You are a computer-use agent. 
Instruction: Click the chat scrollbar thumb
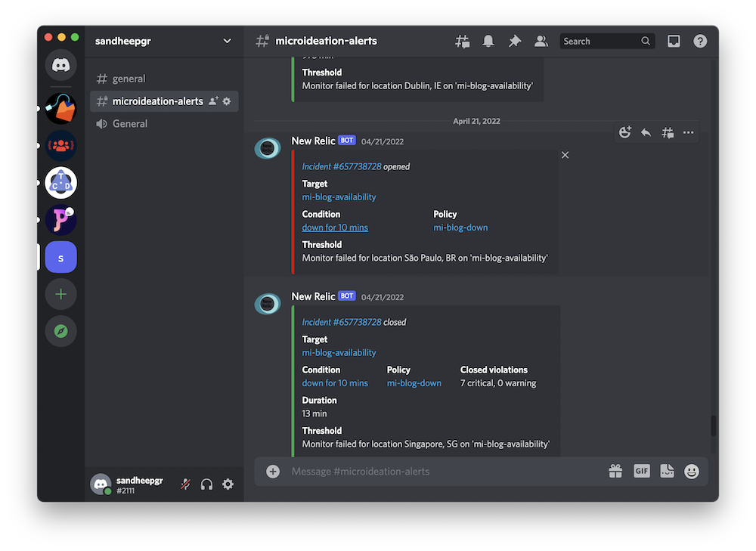tap(713, 426)
